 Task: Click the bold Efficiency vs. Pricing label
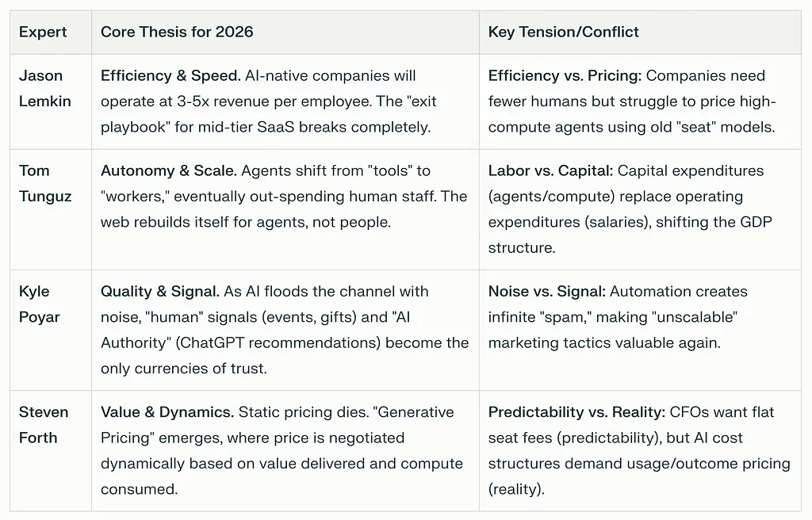tap(565, 76)
